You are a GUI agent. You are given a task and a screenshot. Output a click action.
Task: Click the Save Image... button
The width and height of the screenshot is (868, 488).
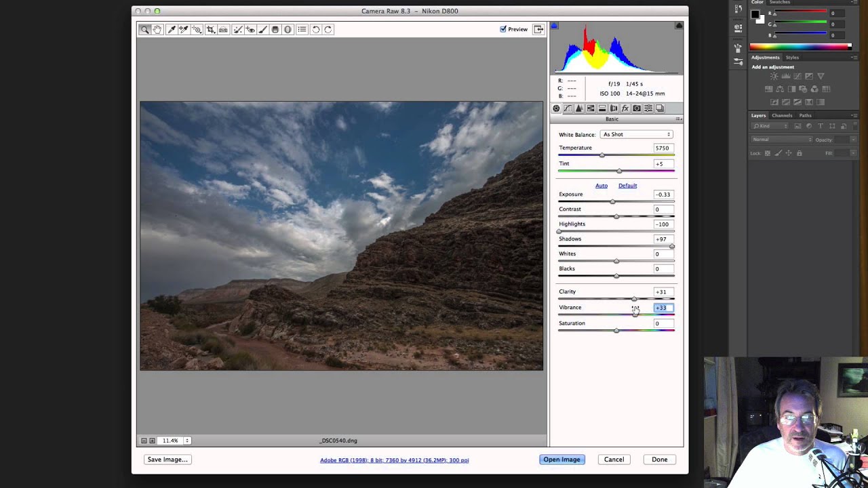[167, 460]
